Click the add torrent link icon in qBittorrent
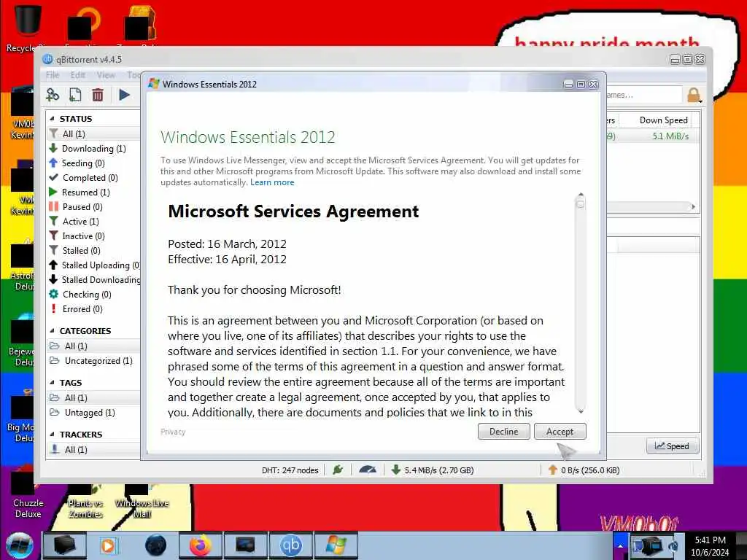 53,95
